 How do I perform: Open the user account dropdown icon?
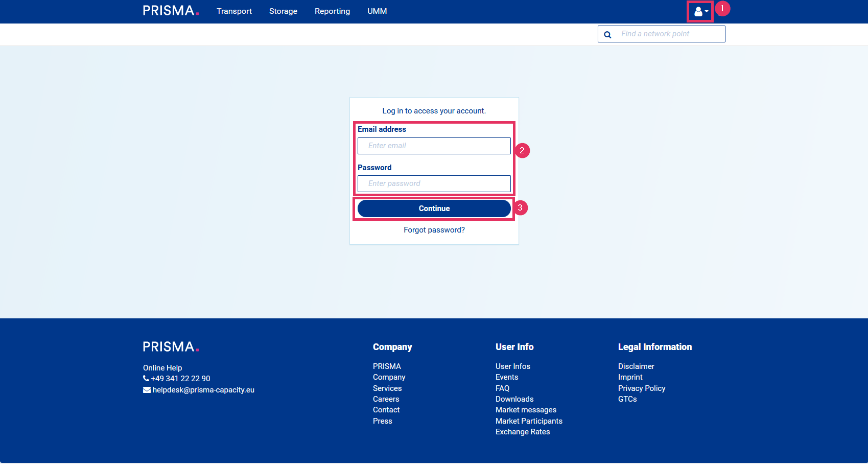click(700, 11)
